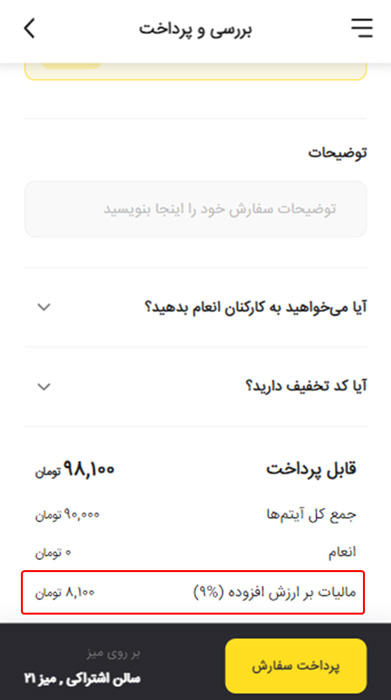Select the 'سالن اشتراکی , میز ۲۱' table info

point(82,679)
